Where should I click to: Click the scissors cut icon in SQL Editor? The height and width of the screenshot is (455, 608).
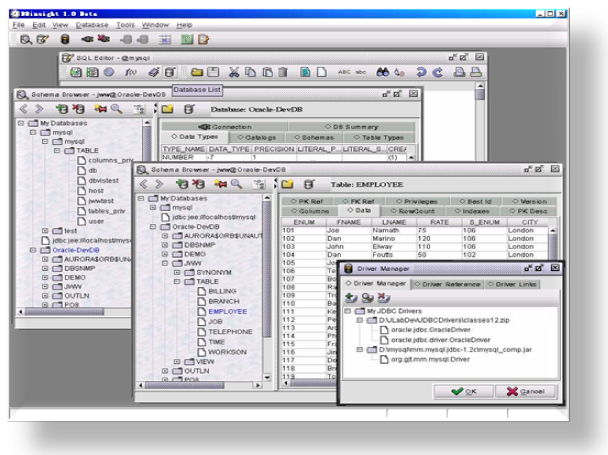tap(234, 72)
